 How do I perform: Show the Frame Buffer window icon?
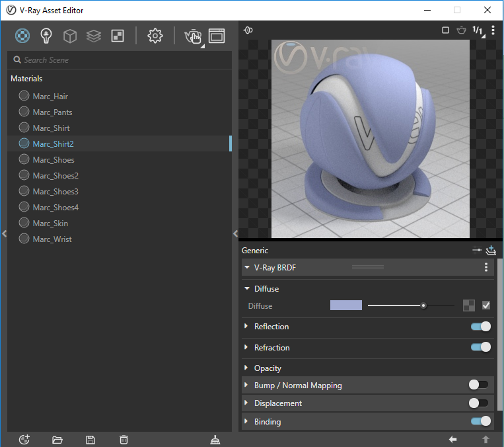click(x=217, y=36)
